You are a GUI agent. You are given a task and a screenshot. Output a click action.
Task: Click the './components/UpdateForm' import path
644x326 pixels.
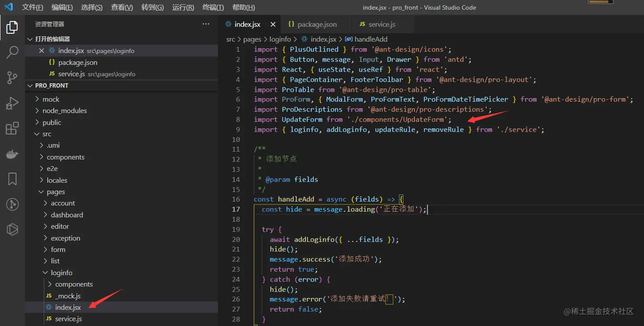397,119
